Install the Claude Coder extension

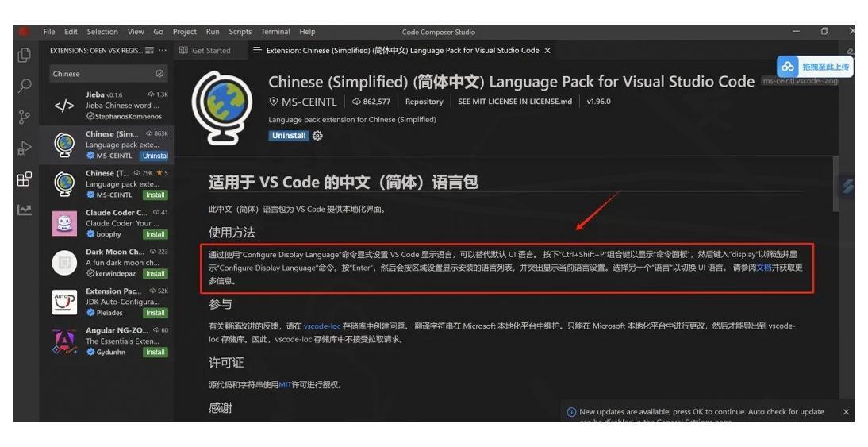(x=155, y=234)
